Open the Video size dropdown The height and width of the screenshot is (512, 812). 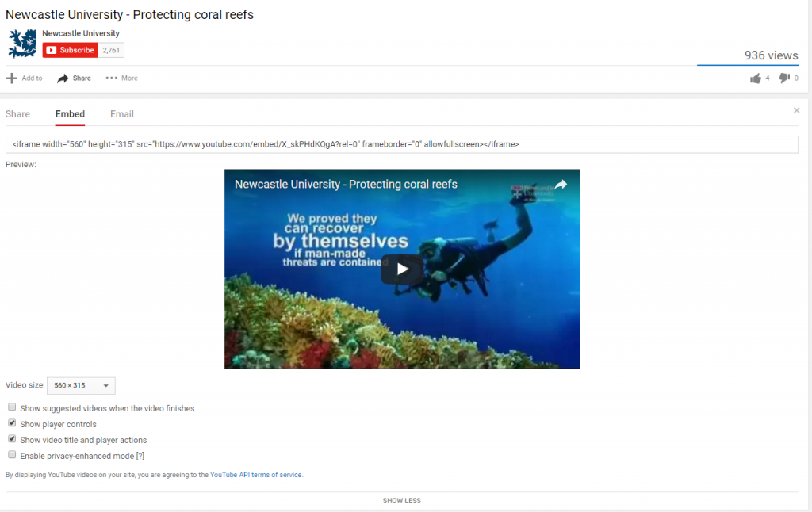[x=81, y=386]
